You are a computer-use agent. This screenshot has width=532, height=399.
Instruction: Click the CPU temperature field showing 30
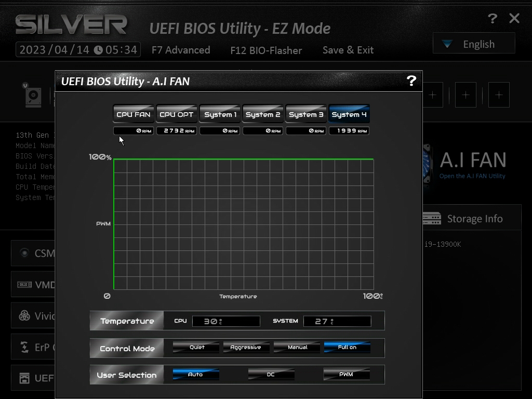point(226,321)
